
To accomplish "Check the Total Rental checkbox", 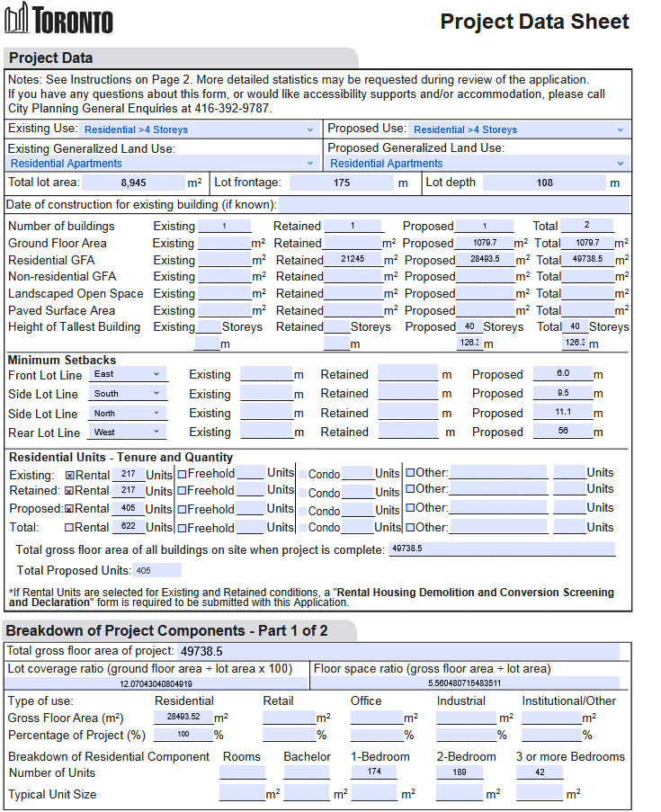I will pos(70,528).
